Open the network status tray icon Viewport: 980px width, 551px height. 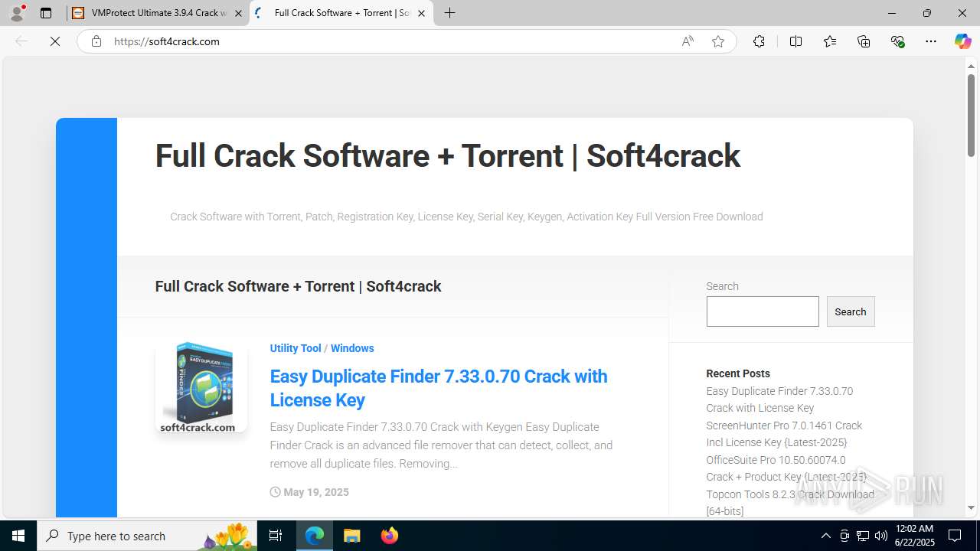(863, 536)
